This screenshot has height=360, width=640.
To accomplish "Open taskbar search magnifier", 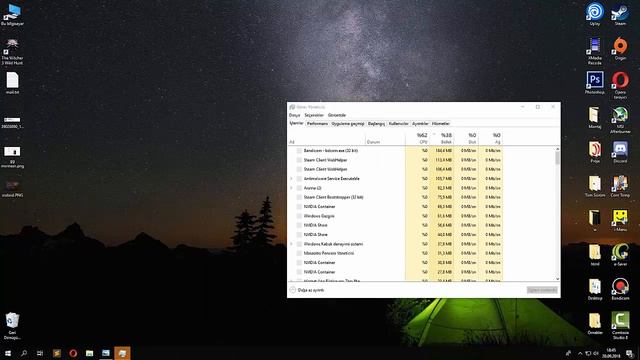I will (24, 353).
